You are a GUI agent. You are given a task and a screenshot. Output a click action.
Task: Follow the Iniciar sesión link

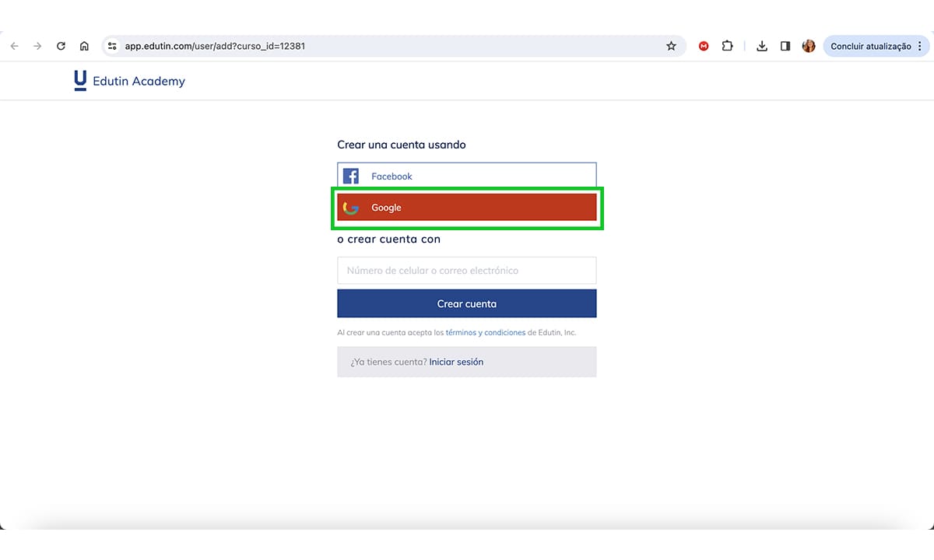(456, 362)
